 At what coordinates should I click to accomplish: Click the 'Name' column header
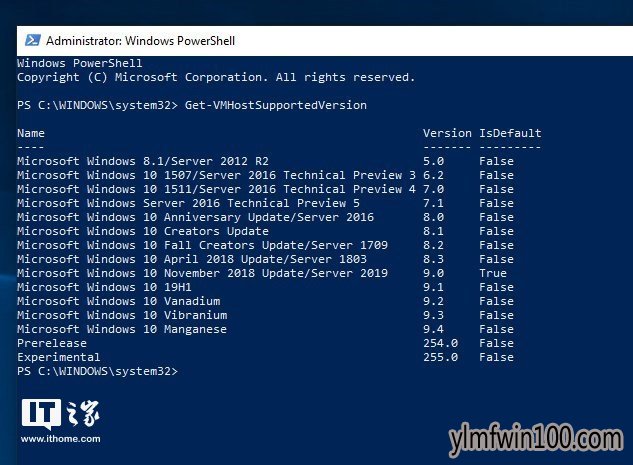pyautogui.click(x=31, y=133)
